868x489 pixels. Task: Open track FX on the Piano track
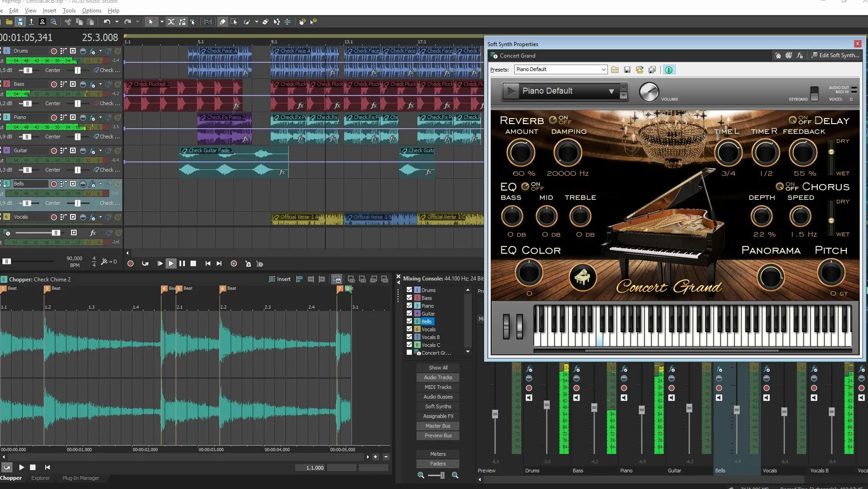(x=92, y=118)
